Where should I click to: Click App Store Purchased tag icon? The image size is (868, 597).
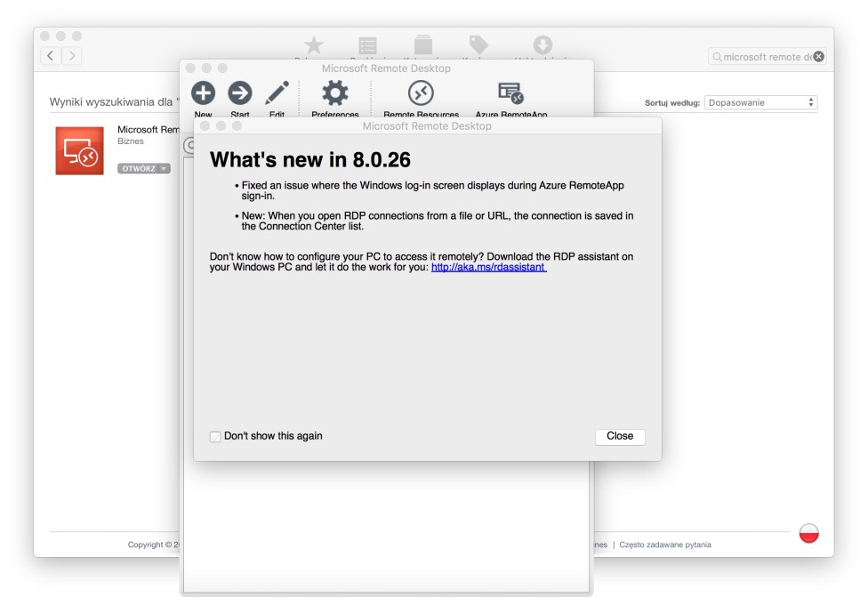pos(478,44)
